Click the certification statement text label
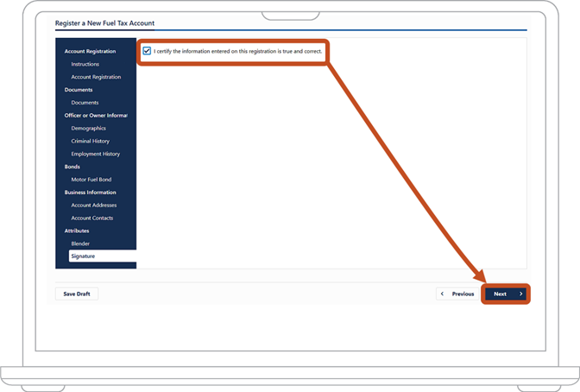580x392 pixels. (238, 51)
